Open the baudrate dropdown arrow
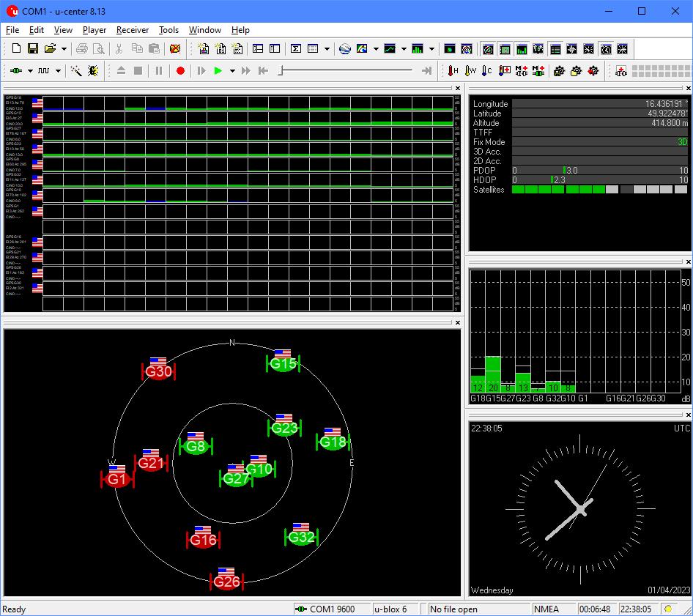693x616 pixels. pos(58,71)
